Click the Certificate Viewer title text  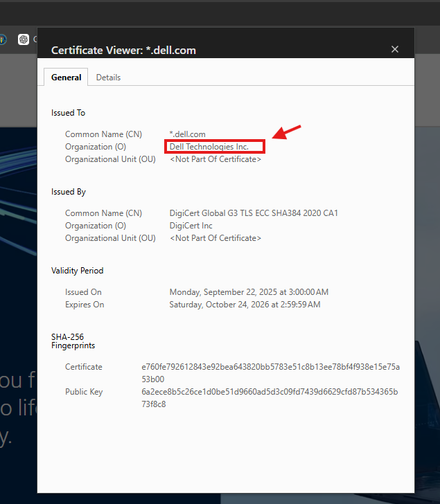[123, 50]
